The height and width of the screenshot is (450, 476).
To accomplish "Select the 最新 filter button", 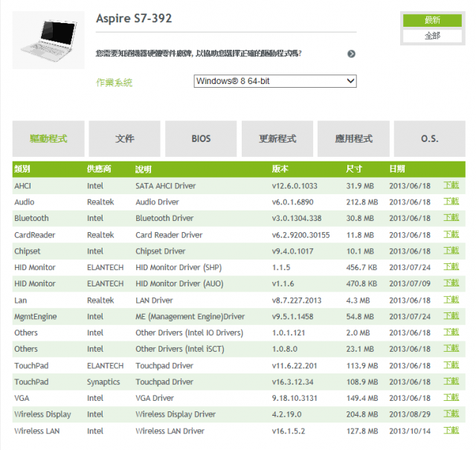I will [x=432, y=20].
